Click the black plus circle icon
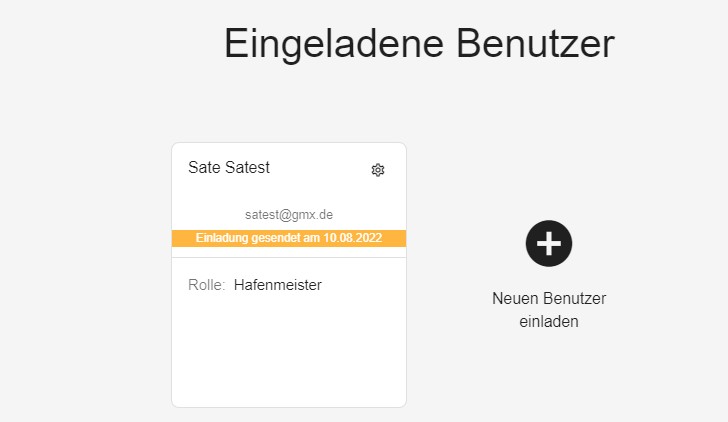The image size is (728, 422). point(549,243)
